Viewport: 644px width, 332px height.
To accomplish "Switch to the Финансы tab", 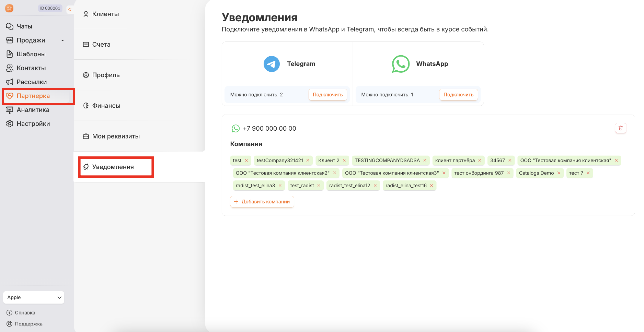I will click(x=106, y=106).
